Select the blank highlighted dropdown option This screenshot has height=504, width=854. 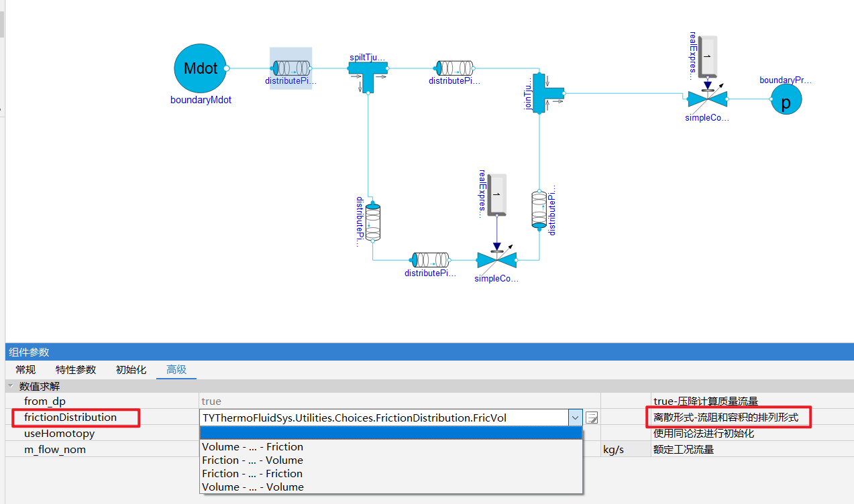pos(391,434)
